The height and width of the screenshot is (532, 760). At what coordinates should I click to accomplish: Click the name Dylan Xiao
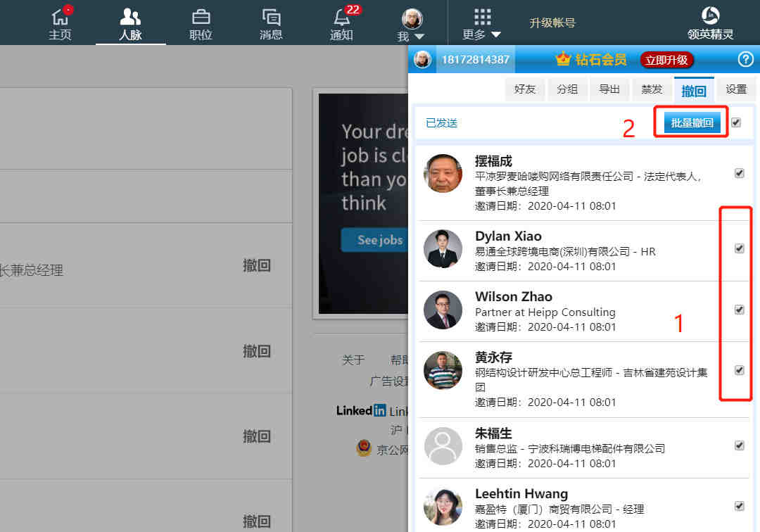tap(509, 236)
